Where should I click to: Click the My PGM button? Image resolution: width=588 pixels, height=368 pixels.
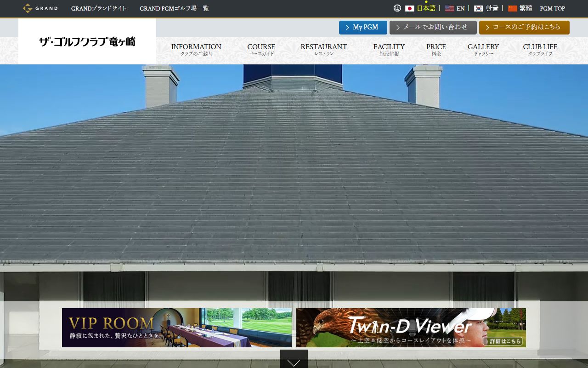coord(363,28)
